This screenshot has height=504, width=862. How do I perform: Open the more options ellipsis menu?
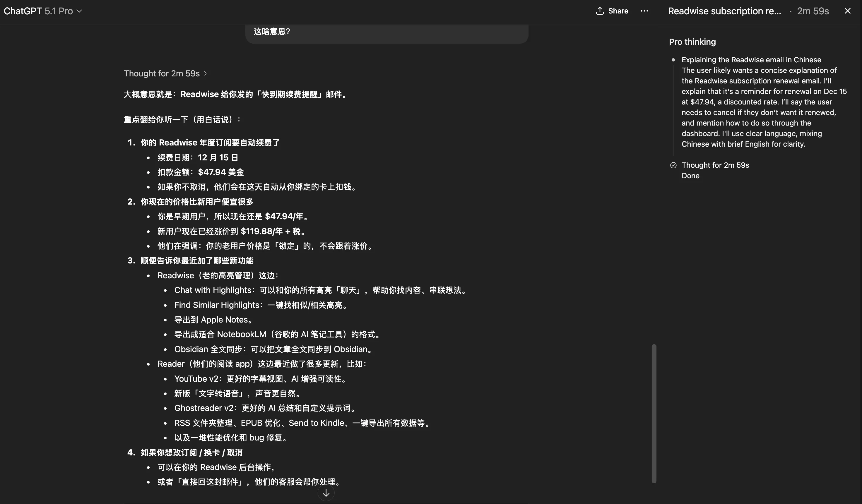coord(644,11)
